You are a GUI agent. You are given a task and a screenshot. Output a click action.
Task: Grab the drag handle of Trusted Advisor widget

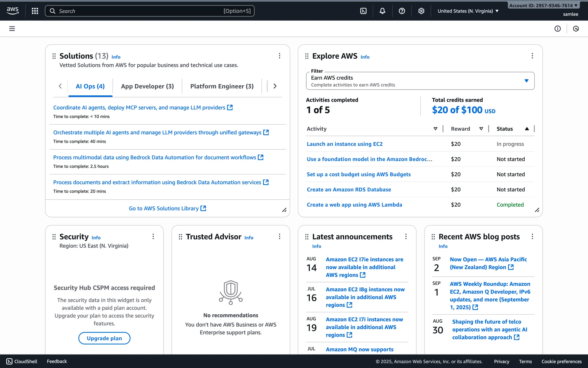click(180, 237)
